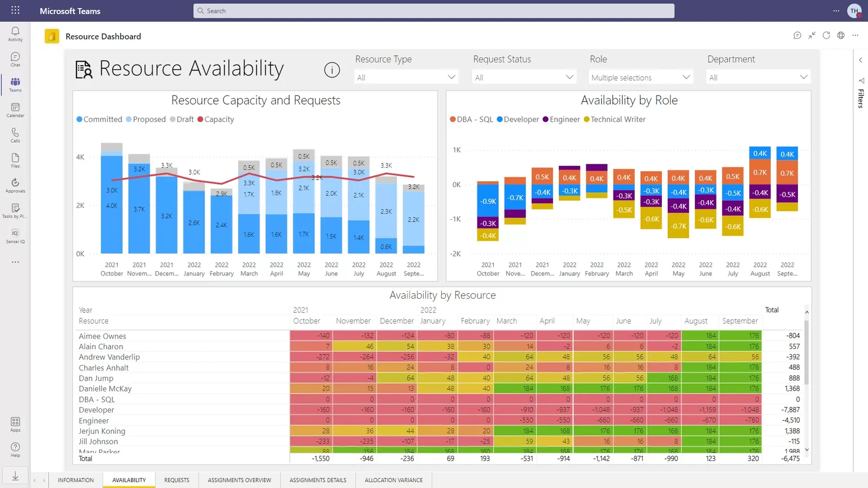The image size is (868, 488).
Task: Click previous page tab arrow
Action: coord(35,480)
